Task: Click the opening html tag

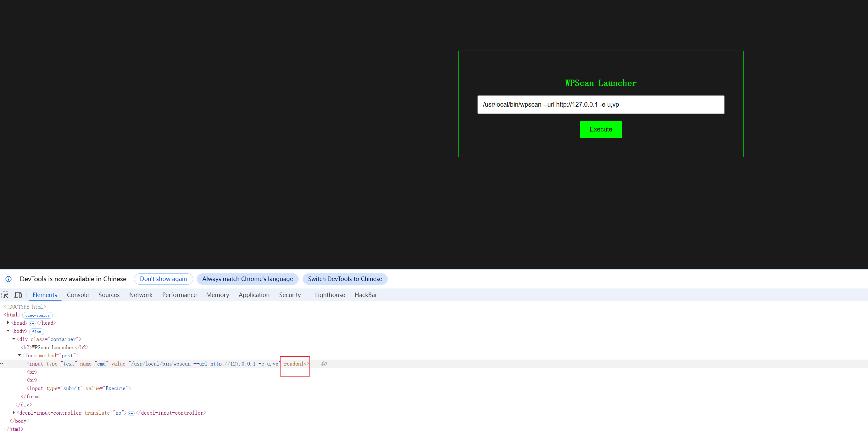Action: 13,315
